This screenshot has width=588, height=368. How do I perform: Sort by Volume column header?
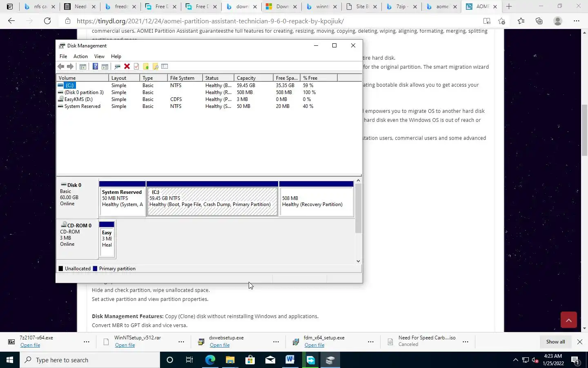tap(82, 78)
